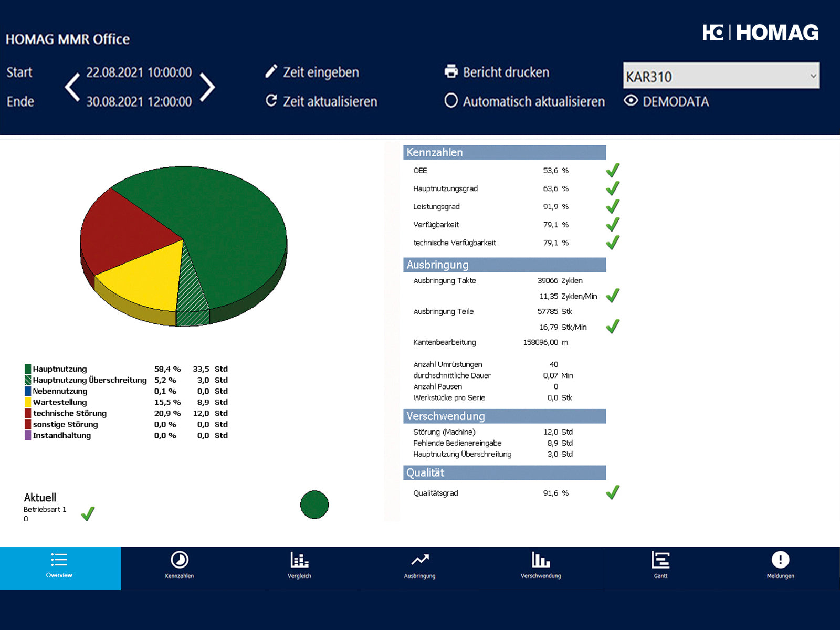Click the pencil icon for Zeit eingeben

[x=271, y=71]
